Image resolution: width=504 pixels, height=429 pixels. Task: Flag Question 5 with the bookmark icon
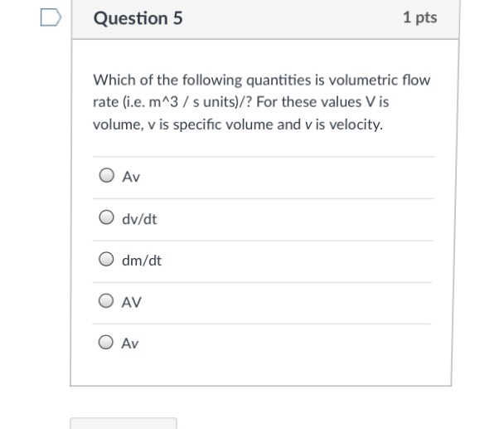point(52,17)
